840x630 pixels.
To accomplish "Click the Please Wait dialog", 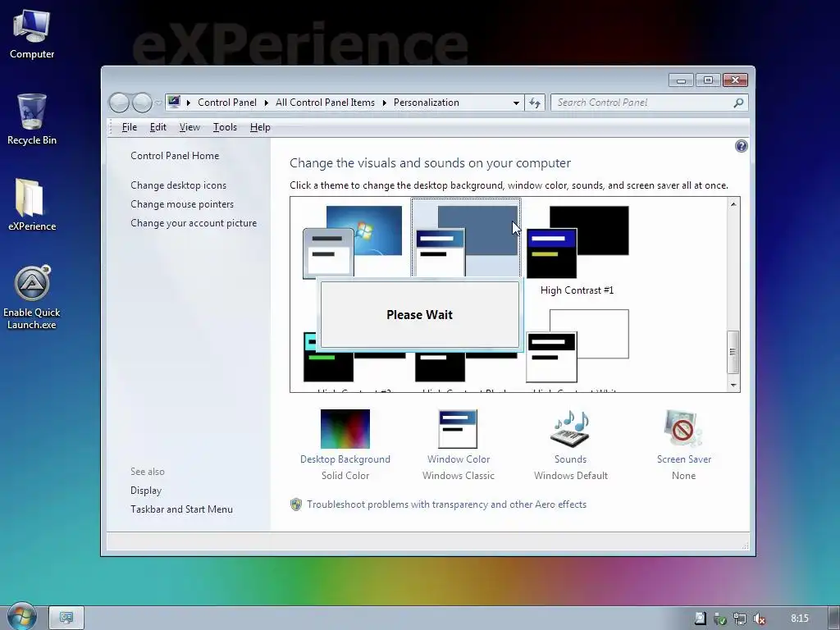I will point(419,314).
